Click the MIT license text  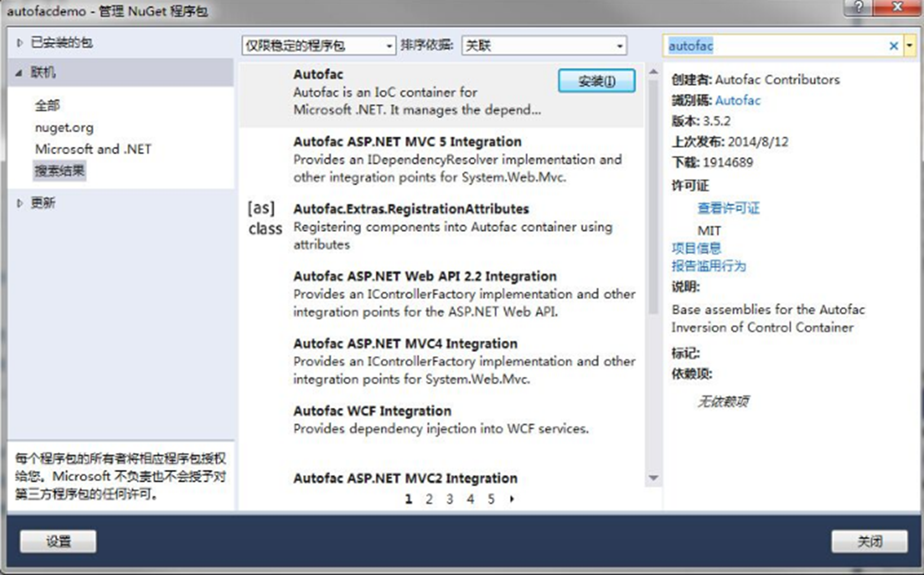tap(709, 231)
